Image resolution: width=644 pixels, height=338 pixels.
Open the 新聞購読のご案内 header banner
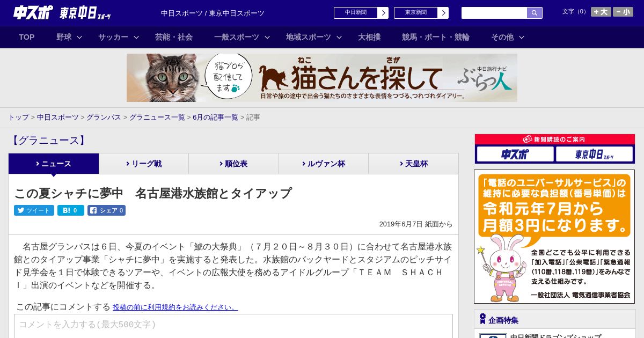(x=555, y=139)
